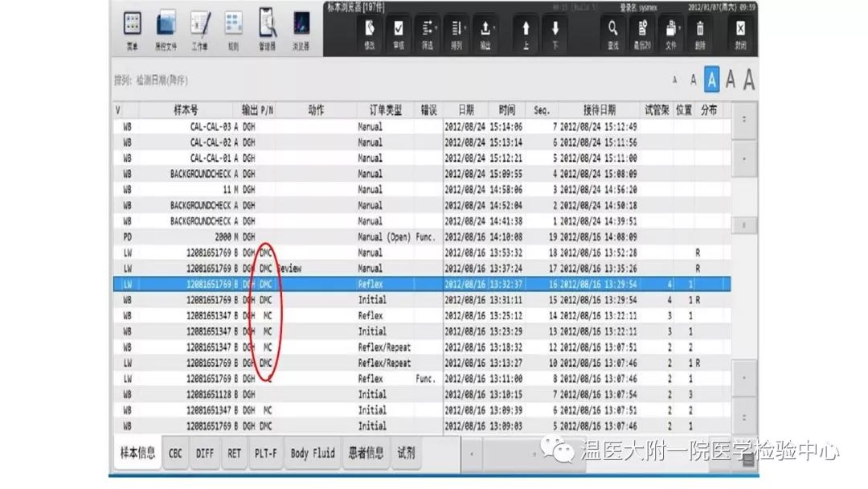Click the 审核 validate checkmark button
Screen dimensions: 868x489
click(x=399, y=35)
